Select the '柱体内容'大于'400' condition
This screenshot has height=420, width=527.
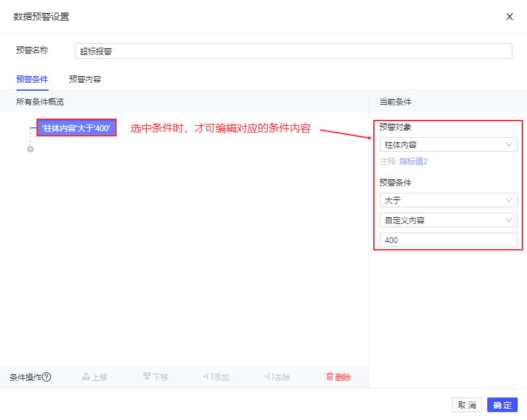coord(76,128)
